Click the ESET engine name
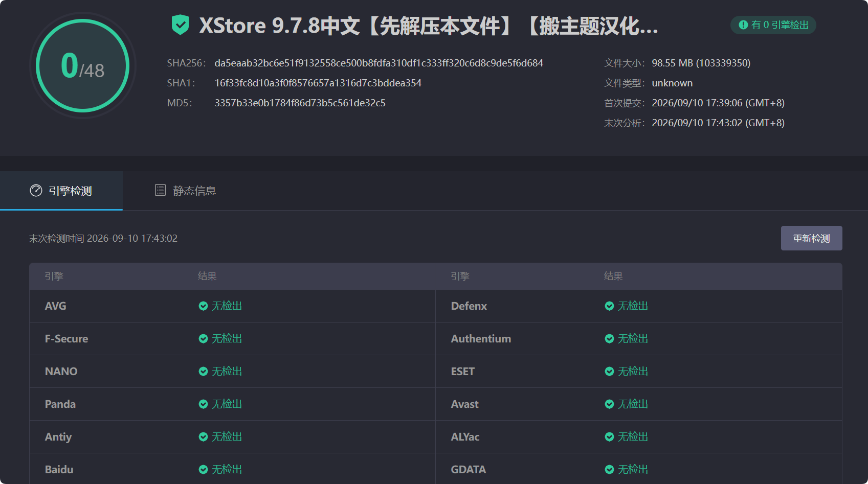Viewport: 868px width, 484px height. pyautogui.click(x=462, y=372)
